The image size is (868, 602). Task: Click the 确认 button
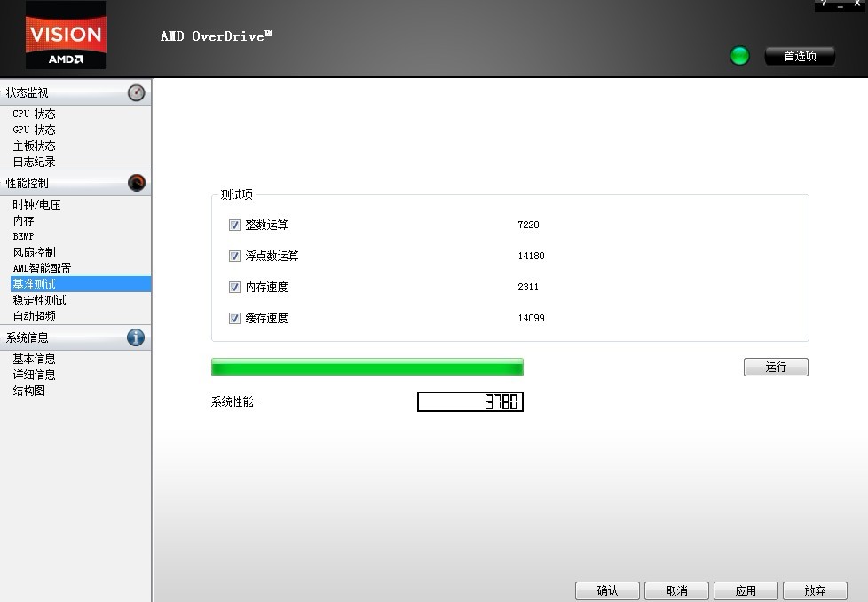[607, 590]
